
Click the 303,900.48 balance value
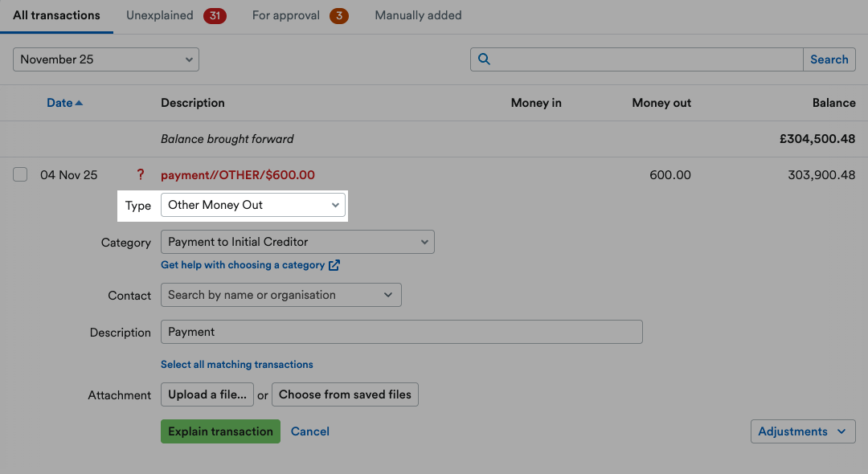tap(821, 175)
